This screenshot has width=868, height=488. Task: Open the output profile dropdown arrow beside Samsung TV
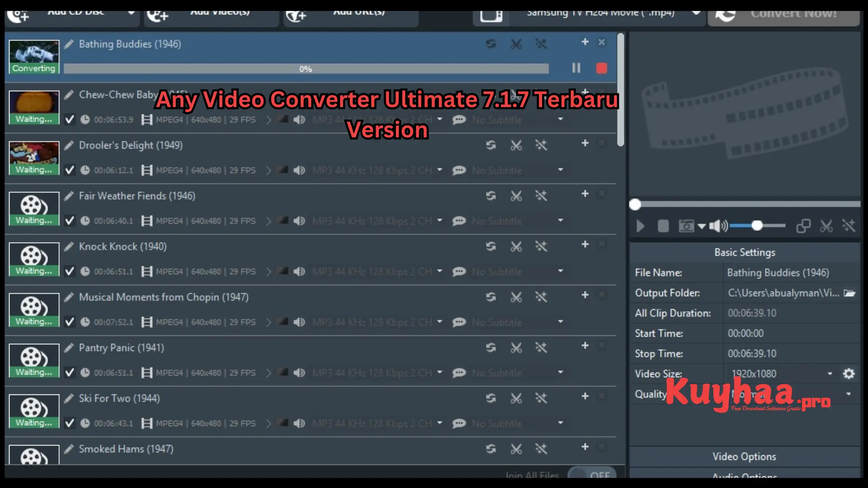(697, 13)
